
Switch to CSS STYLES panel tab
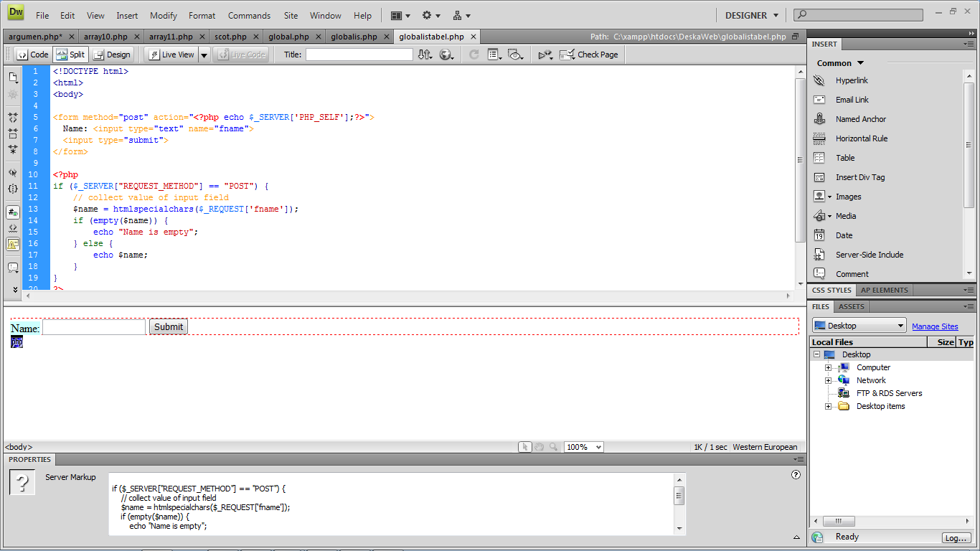pos(831,291)
